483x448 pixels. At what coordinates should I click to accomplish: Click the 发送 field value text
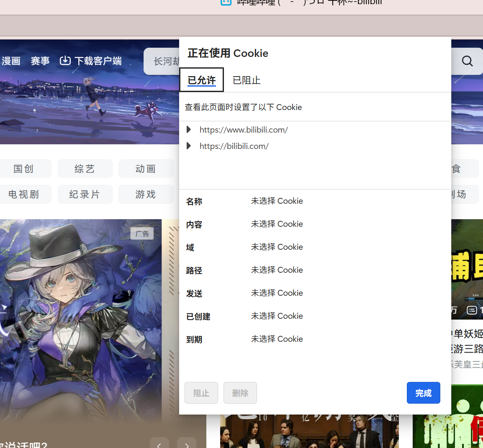pyautogui.click(x=277, y=293)
